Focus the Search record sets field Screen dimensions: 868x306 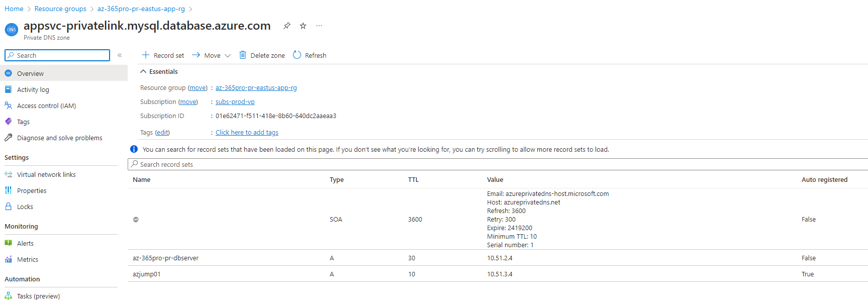click(498, 164)
